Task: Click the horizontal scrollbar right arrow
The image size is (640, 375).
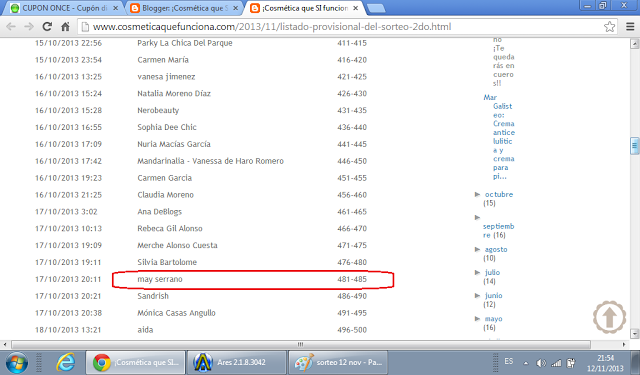Action: click(x=624, y=344)
